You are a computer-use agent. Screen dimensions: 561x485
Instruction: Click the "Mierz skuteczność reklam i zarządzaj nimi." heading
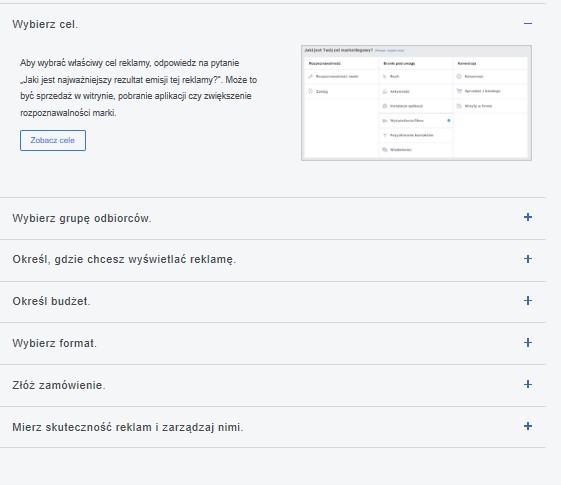click(128, 427)
